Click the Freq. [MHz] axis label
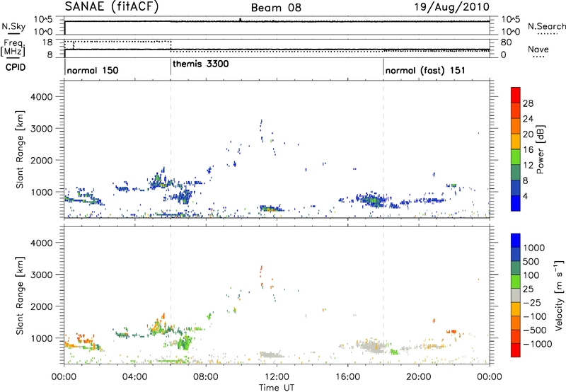Screen dimensions: 566x392 tap(13, 47)
